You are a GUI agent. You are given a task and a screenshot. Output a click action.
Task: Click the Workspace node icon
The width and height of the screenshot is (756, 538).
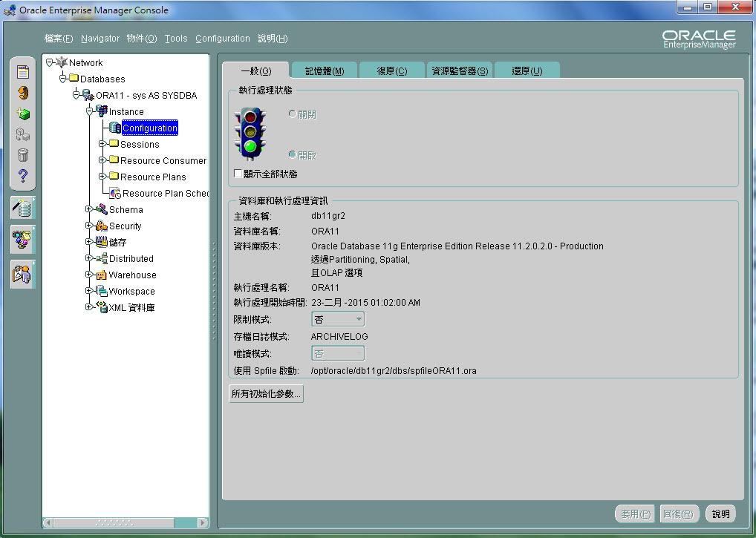(x=101, y=291)
